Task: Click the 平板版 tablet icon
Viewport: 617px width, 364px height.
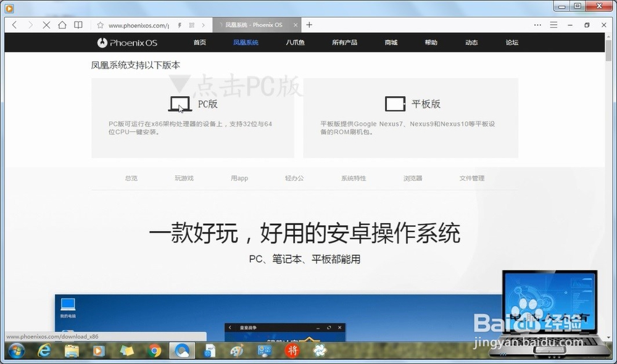Action: [395, 104]
